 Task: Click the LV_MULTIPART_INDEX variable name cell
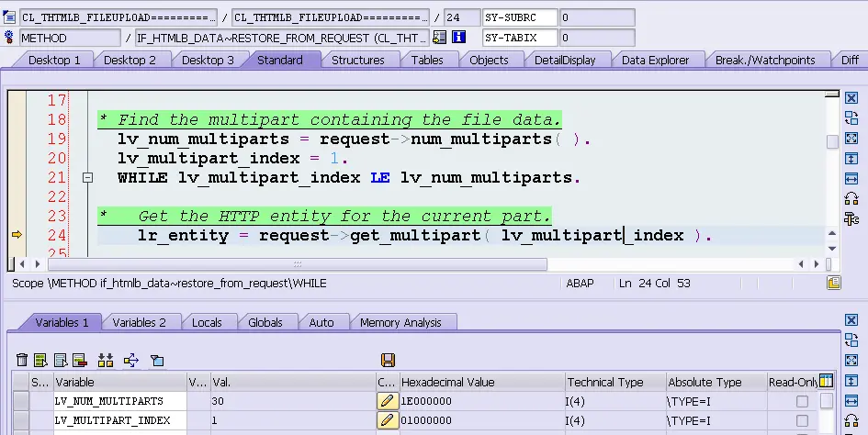(x=119, y=420)
